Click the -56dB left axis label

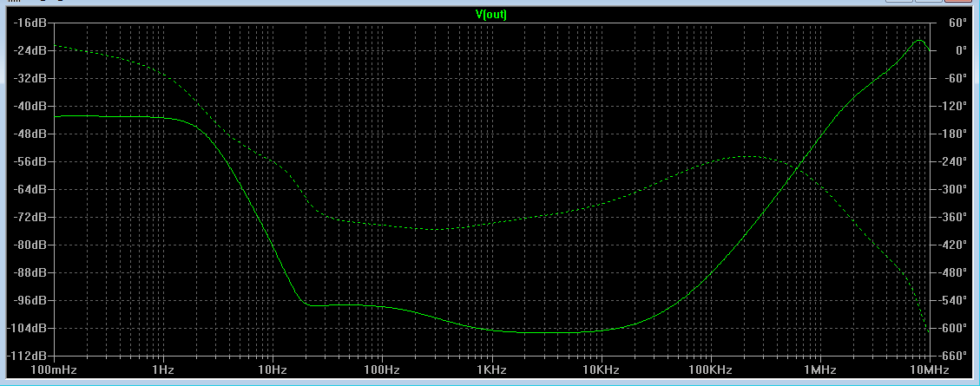(x=32, y=161)
